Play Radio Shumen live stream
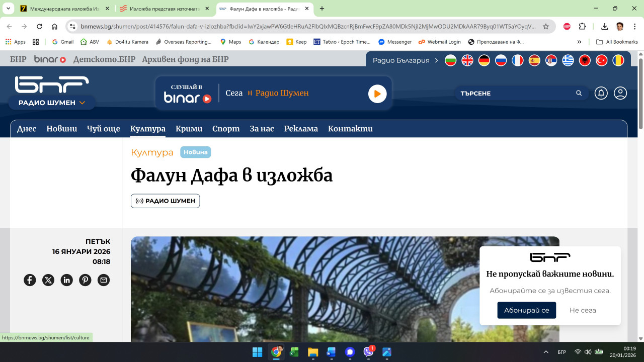The image size is (644, 362). 377,94
